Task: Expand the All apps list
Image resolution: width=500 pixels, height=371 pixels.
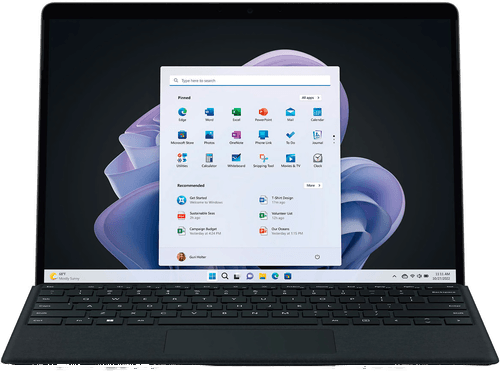Action: click(x=310, y=98)
